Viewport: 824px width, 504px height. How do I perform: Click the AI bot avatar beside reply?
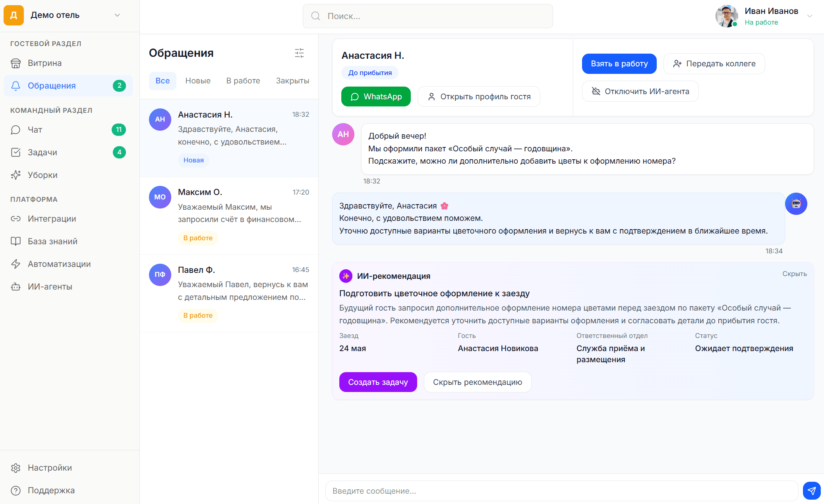point(796,204)
